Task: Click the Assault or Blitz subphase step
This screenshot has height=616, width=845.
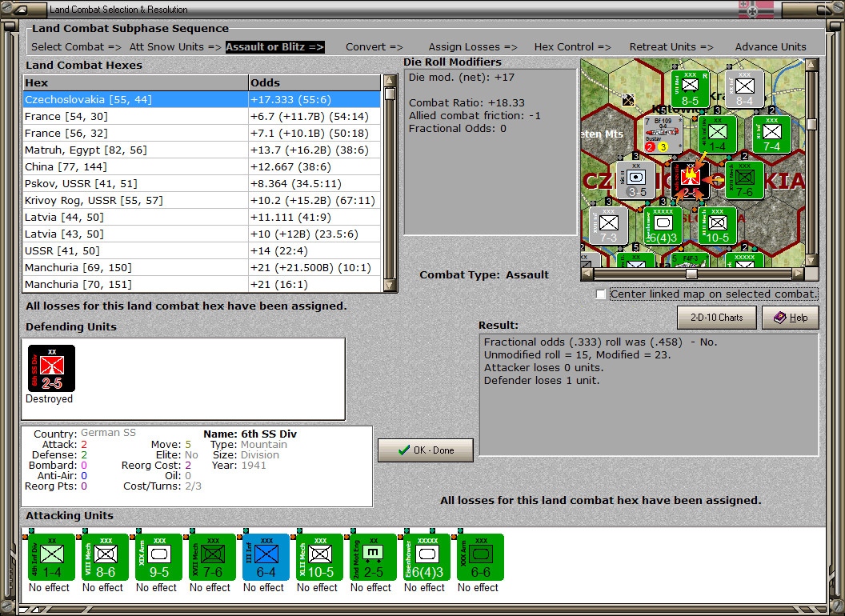Action: click(x=274, y=47)
